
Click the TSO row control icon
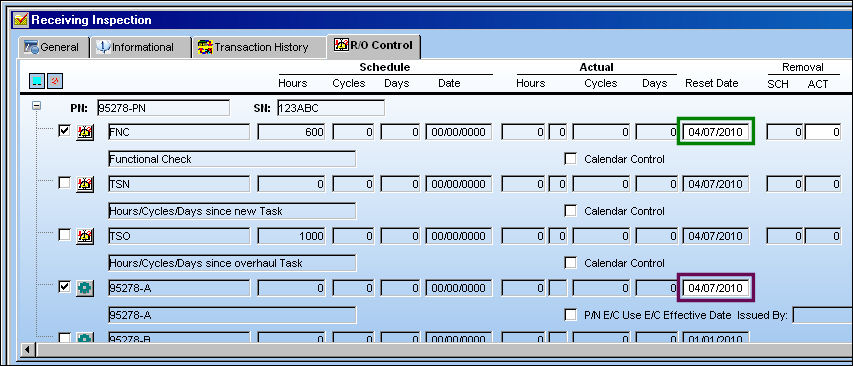(x=84, y=236)
